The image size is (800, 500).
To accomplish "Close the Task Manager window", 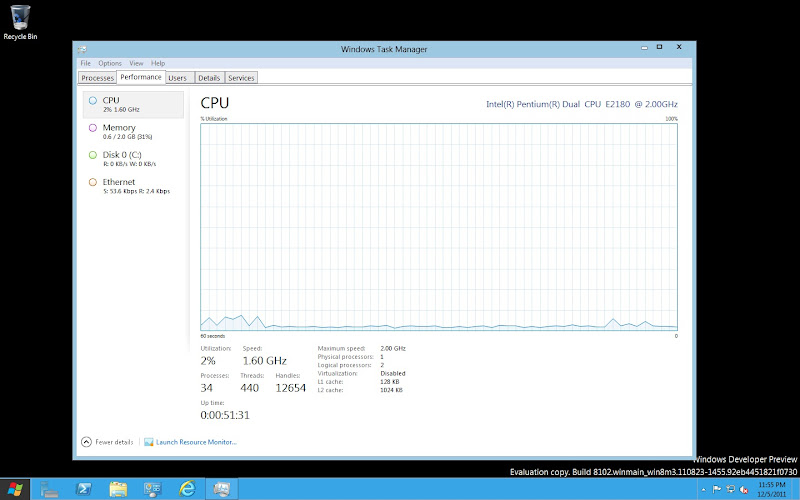I will tap(679, 47).
